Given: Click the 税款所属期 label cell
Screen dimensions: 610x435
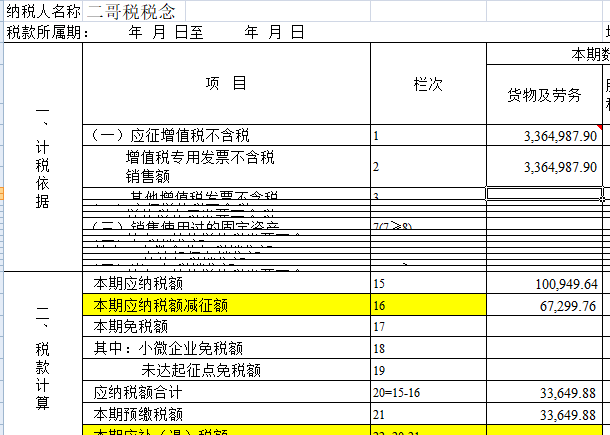Looking at the screenshot, I should pos(47,32).
